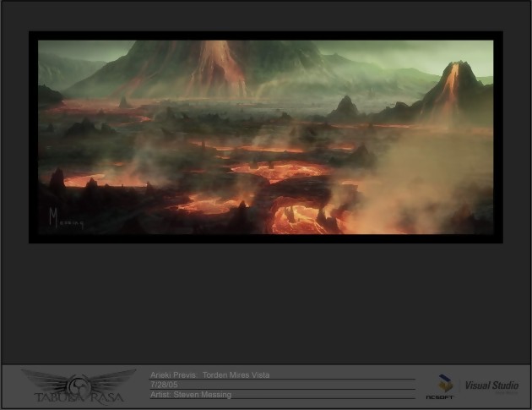Click the small peak in the middle distance
Image resolution: width=532 pixels, height=410 pixels.
[x=345, y=107]
